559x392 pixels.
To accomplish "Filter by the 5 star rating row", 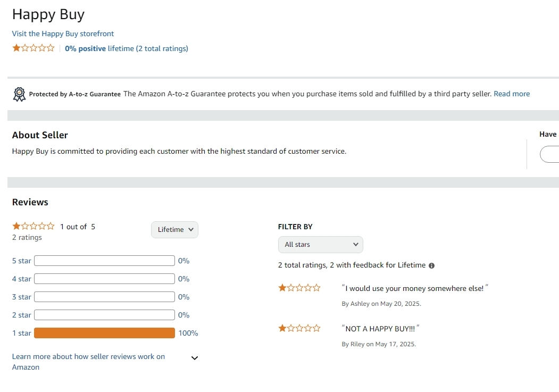I will click(22, 261).
